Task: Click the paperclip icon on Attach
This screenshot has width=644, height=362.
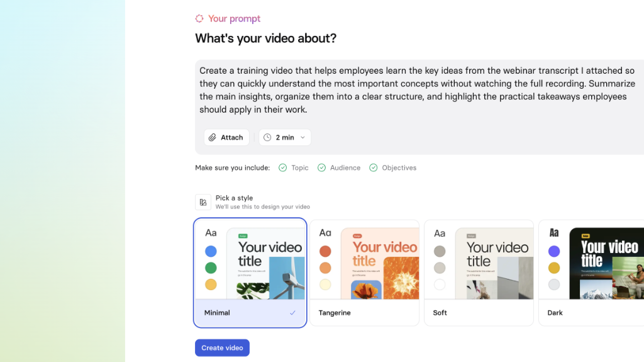Action: tap(213, 137)
